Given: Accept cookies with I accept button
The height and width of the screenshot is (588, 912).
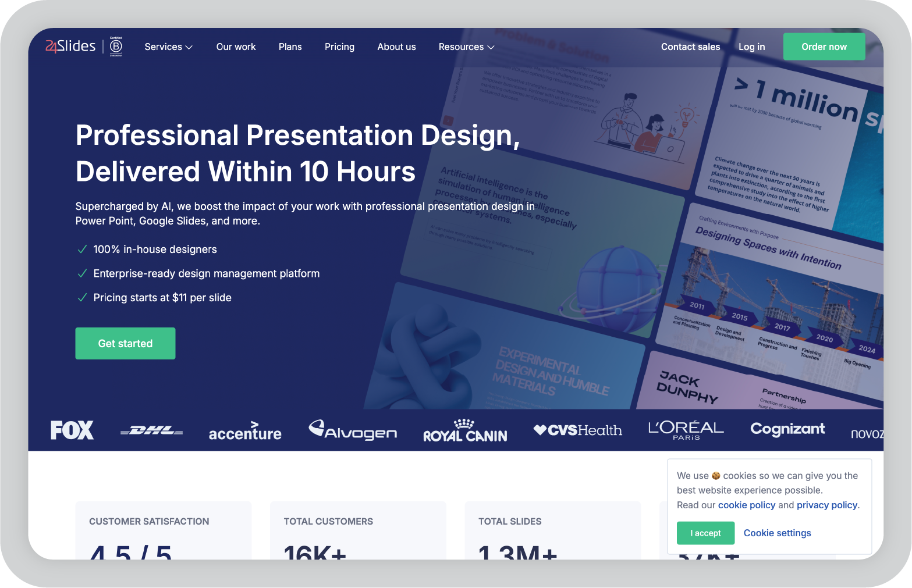Looking at the screenshot, I should [705, 533].
